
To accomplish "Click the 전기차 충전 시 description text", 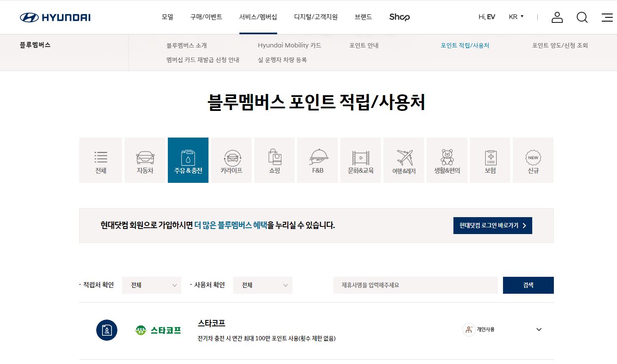I will point(267,339).
